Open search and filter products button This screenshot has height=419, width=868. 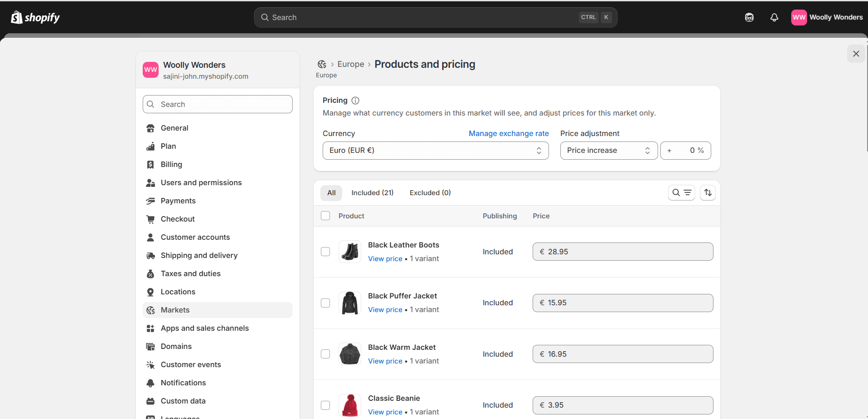pyautogui.click(x=681, y=193)
